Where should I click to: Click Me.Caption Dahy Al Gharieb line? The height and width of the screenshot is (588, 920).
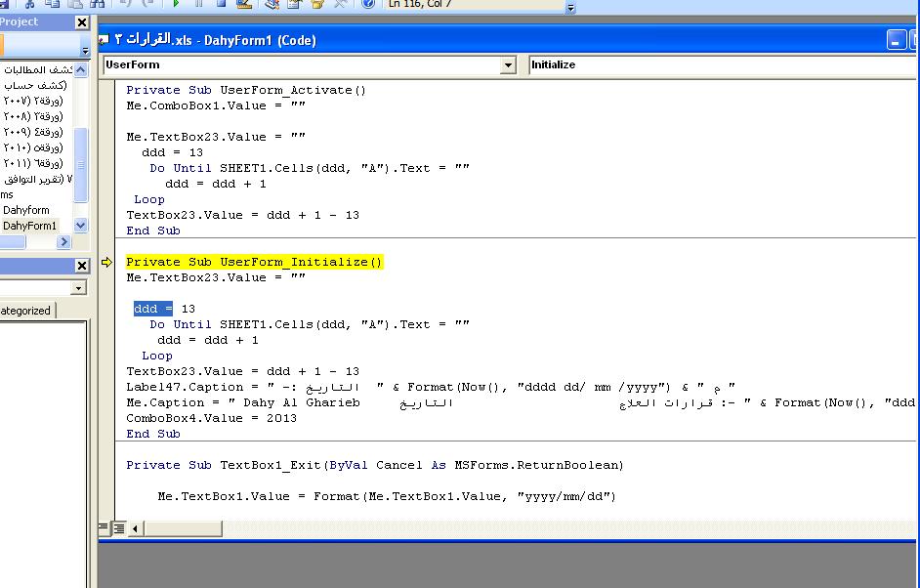[521, 402]
